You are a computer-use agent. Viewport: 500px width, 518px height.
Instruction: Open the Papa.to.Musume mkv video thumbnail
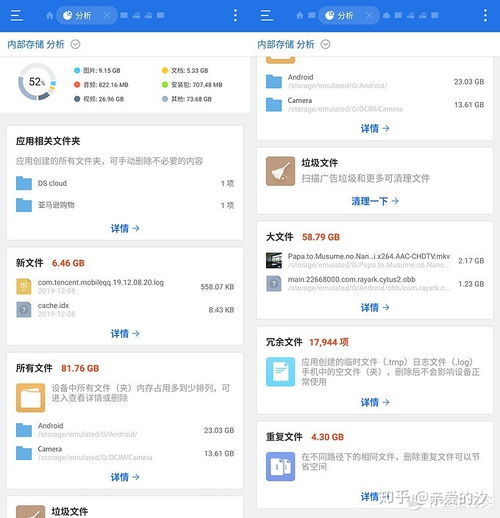point(274,260)
